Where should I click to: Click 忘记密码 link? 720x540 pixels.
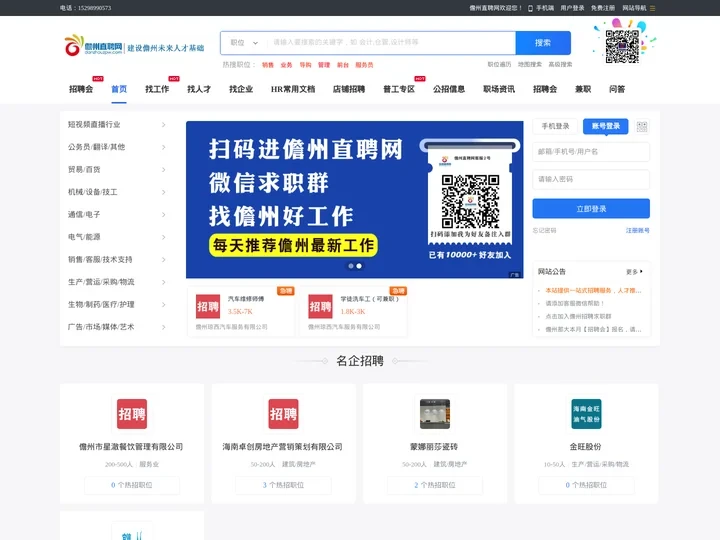(545, 231)
